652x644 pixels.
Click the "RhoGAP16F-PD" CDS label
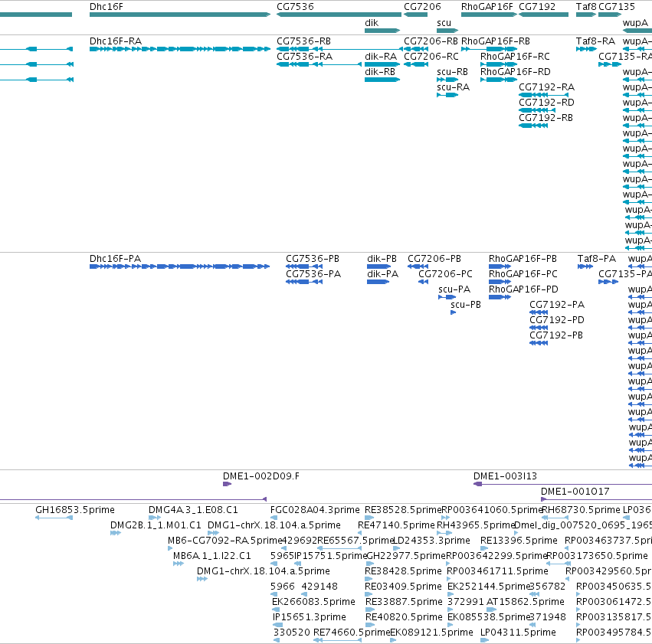tap(523, 289)
